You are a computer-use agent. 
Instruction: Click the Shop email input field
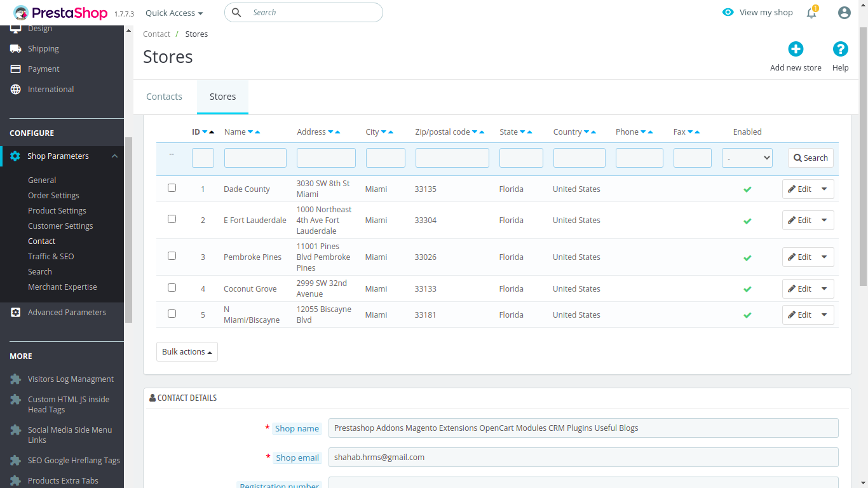click(x=583, y=457)
